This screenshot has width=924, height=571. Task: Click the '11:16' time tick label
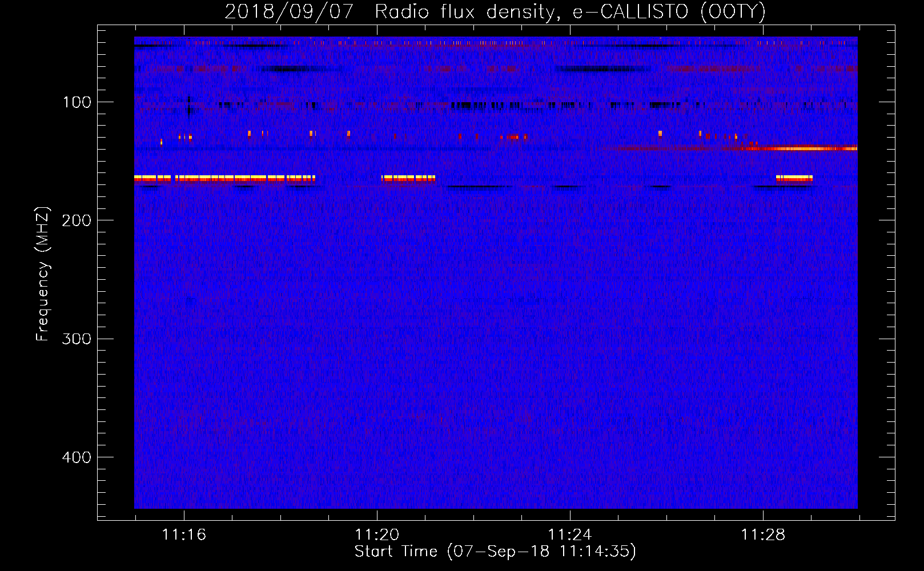pyautogui.click(x=184, y=535)
